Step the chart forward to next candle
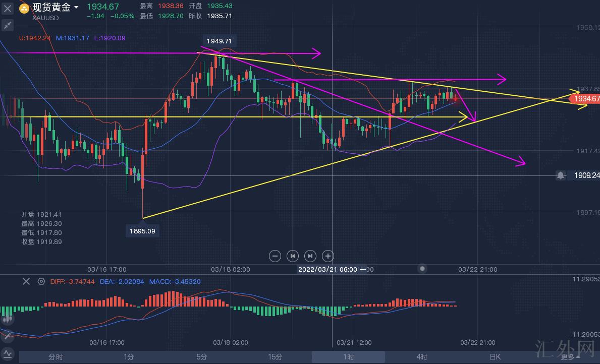This screenshot has width=600, height=364. 310,256
